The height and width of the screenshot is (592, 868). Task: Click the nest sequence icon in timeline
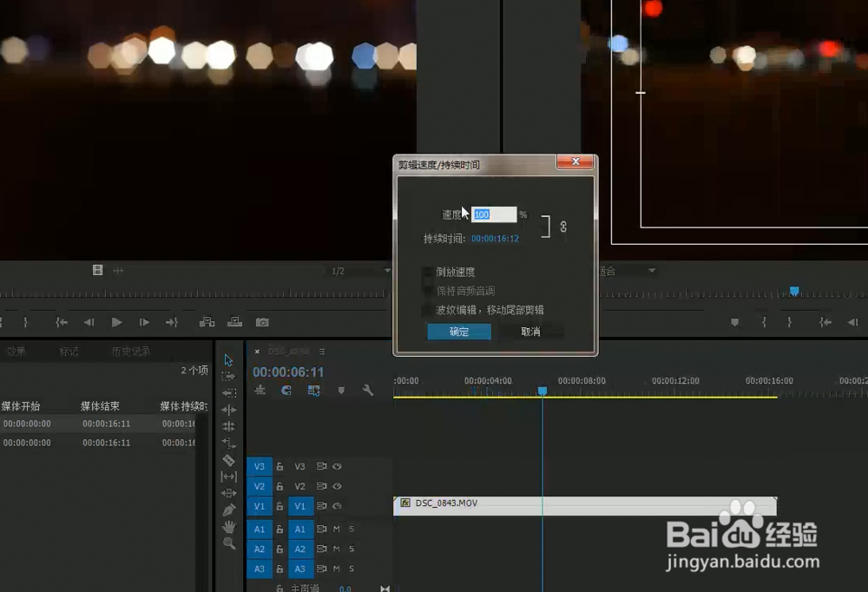[x=260, y=391]
